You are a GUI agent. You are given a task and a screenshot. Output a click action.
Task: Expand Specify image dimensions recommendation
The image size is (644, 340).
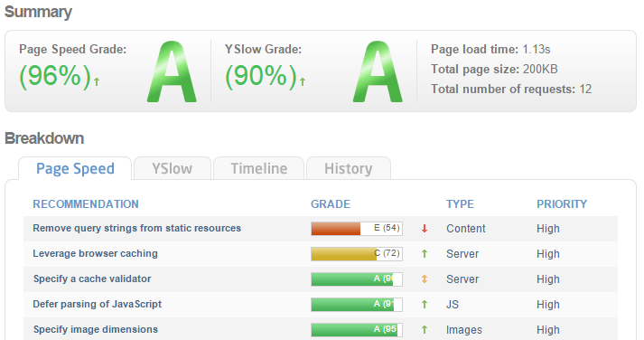[95, 329]
